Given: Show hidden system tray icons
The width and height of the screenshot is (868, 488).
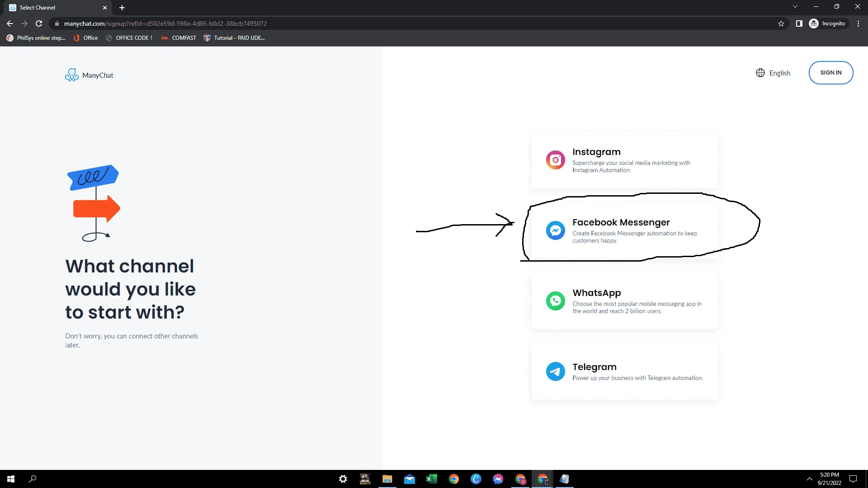Looking at the screenshot, I should pos(809,479).
